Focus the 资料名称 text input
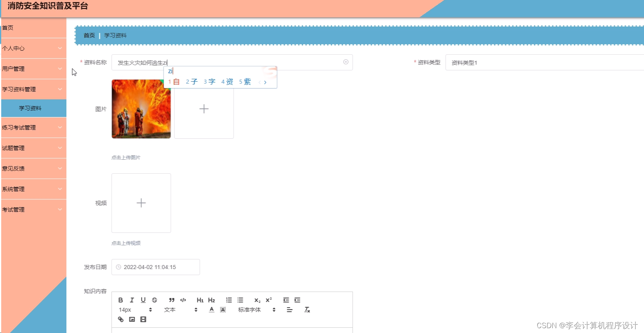The width and height of the screenshot is (644, 333). point(232,62)
